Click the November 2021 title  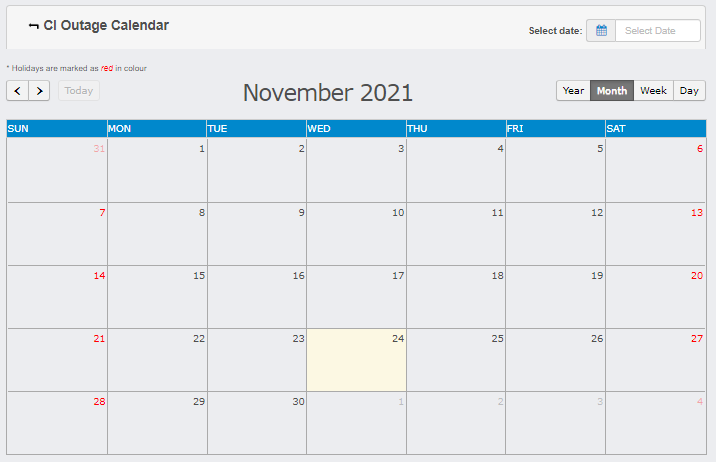(327, 93)
